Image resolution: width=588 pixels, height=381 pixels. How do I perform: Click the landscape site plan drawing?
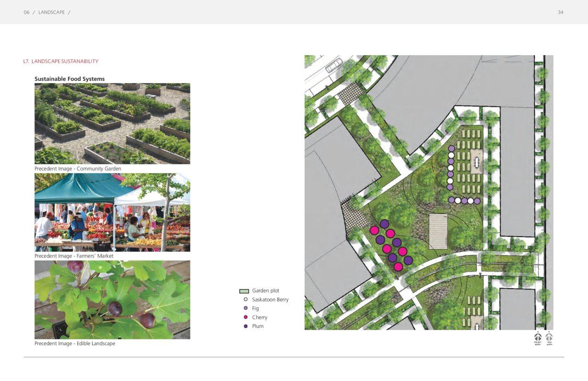click(x=429, y=193)
